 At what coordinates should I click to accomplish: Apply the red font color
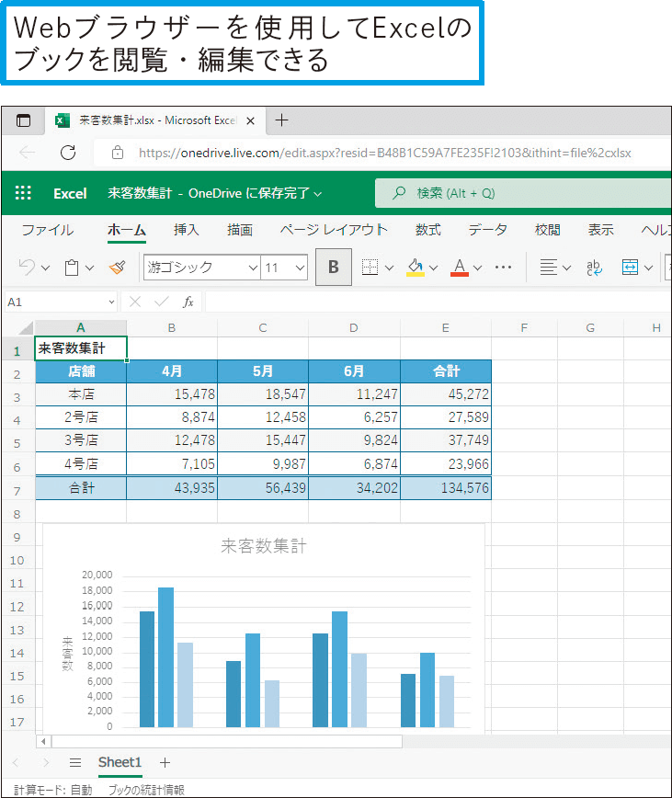click(x=460, y=268)
